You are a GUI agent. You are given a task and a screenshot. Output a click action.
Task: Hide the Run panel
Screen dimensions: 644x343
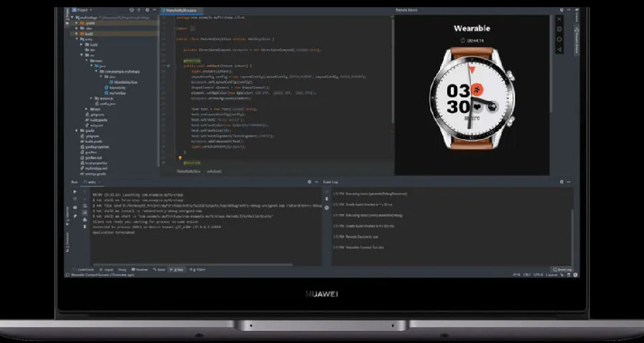[x=316, y=182]
